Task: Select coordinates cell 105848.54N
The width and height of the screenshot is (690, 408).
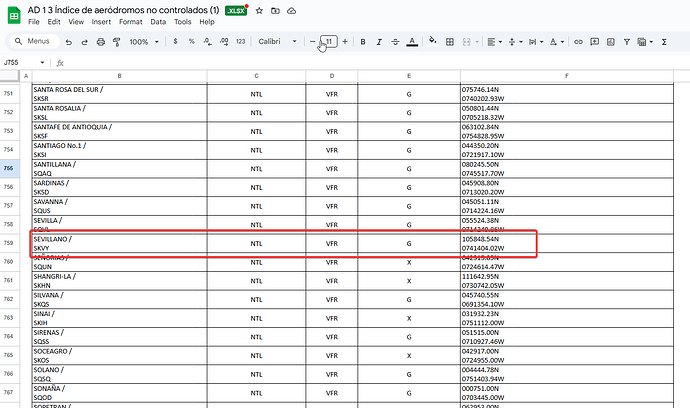Action: [567, 243]
